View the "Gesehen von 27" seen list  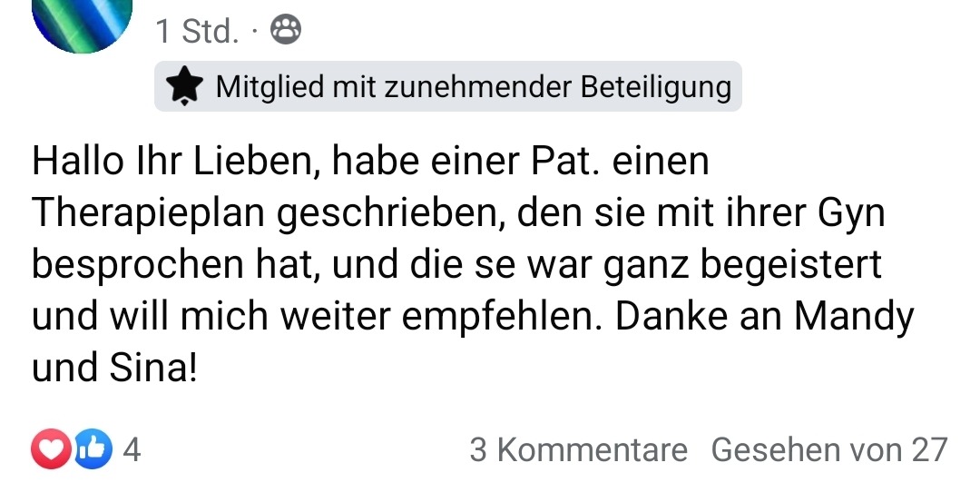pos(828,450)
